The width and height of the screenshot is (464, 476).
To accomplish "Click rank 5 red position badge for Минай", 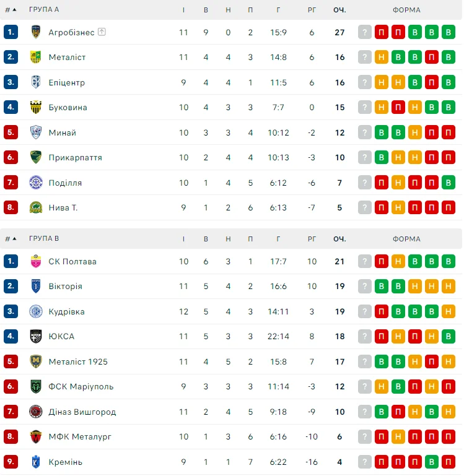I will point(11,132).
